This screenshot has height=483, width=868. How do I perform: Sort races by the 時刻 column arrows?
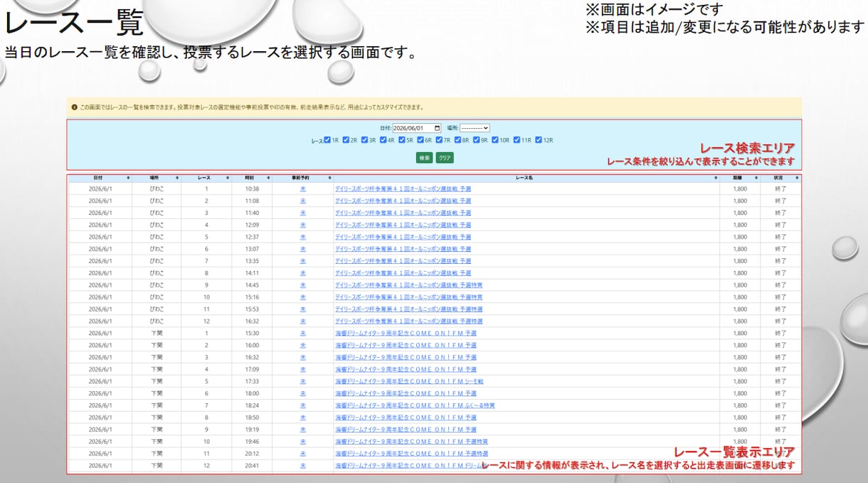[x=268, y=178]
